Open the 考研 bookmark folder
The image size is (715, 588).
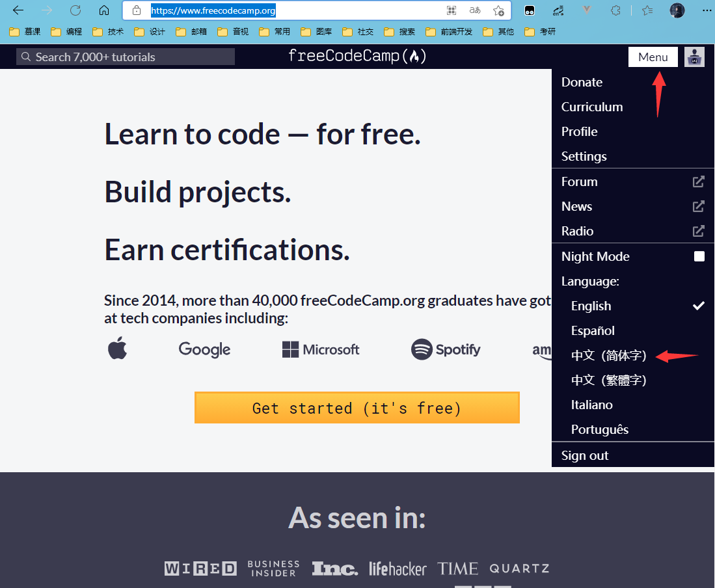coord(541,31)
